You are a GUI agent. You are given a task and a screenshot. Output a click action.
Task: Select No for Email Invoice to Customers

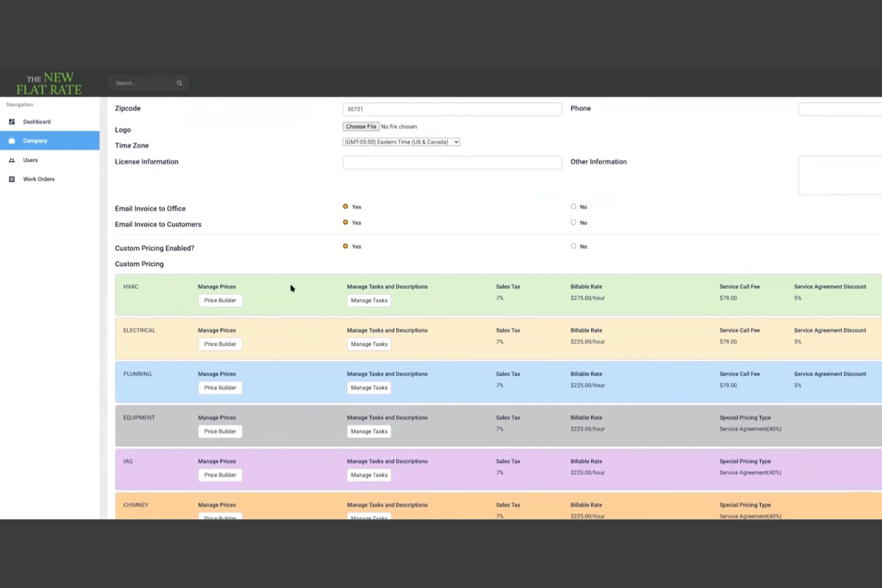pos(573,222)
